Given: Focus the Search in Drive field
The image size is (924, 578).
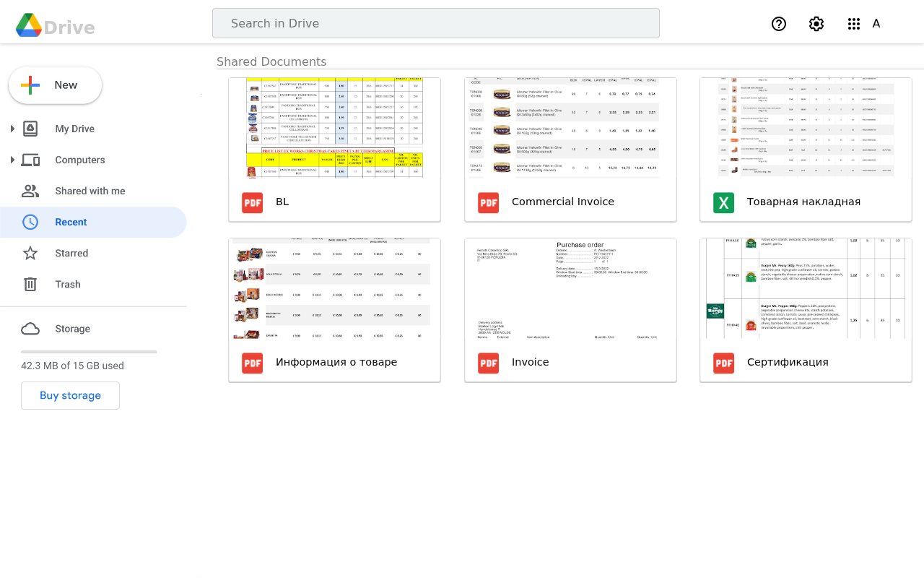Looking at the screenshot, I should point(436,23).
